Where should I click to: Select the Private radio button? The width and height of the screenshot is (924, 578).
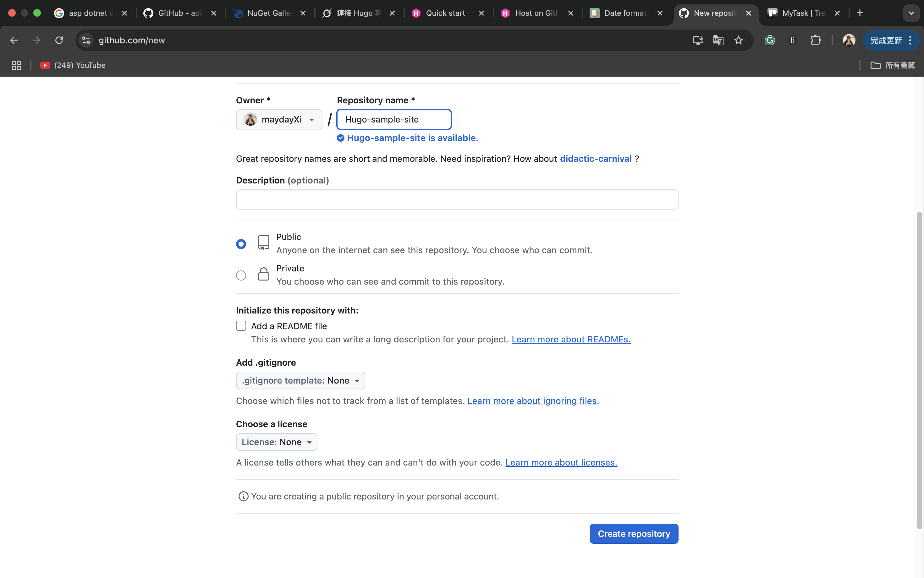tap(241, 275)
